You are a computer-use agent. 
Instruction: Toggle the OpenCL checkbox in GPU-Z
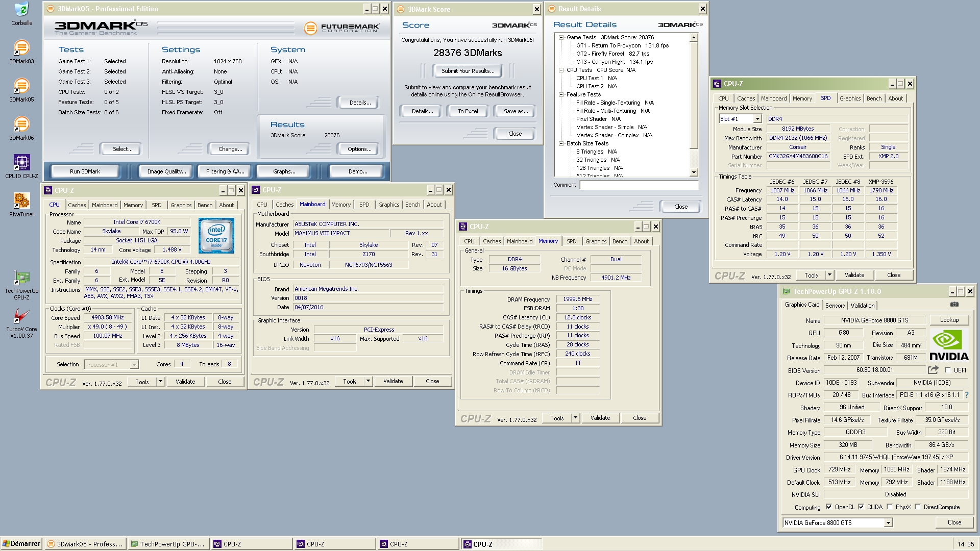pos(829,507)
